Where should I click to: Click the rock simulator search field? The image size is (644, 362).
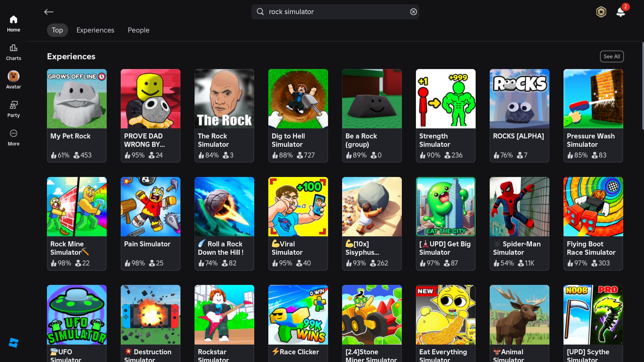click(x=335, y=12)
